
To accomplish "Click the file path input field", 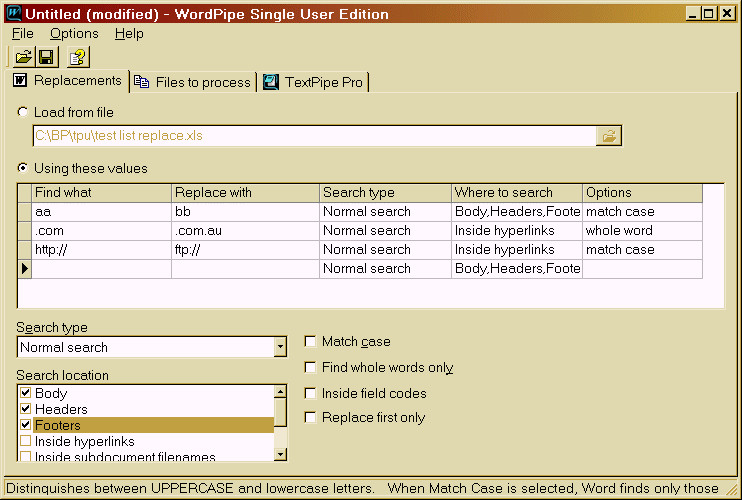I will coord(314,136).
